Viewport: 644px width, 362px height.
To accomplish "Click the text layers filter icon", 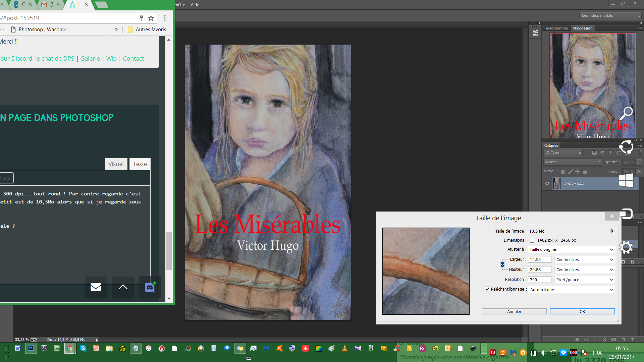I will (x=610, y=153).
